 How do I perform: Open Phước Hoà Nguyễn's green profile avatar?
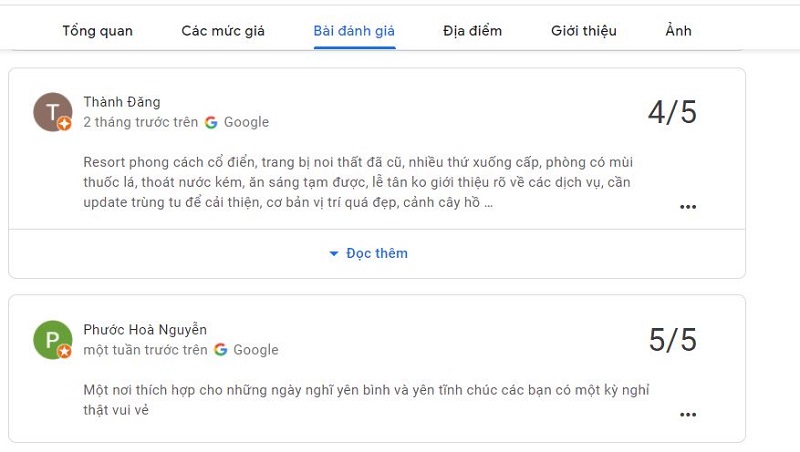tap(53, 339)
